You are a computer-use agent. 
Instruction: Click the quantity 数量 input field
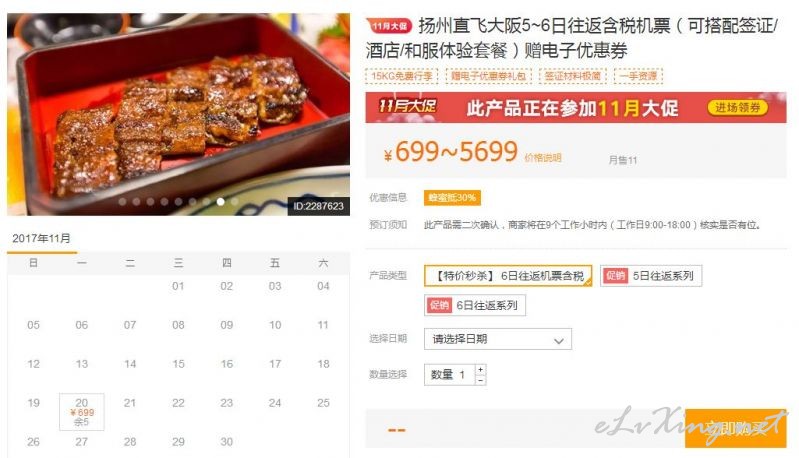[449, 374]
